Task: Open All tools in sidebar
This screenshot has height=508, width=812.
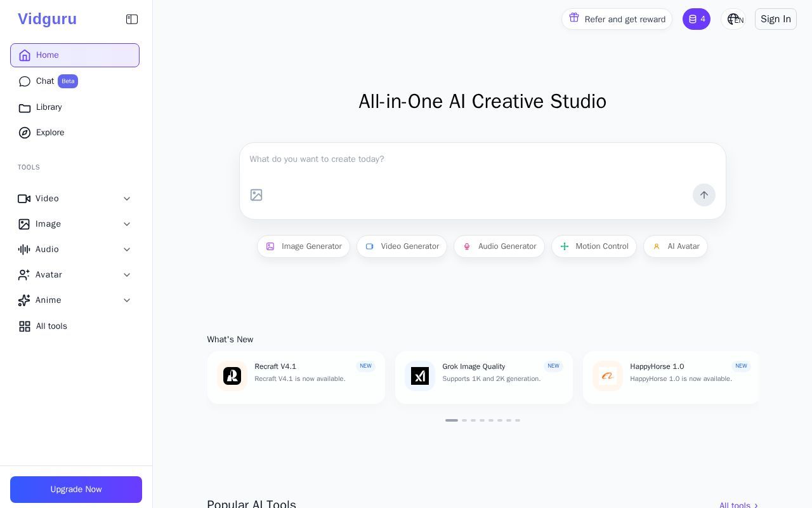Action: click(x=75, y=326)
